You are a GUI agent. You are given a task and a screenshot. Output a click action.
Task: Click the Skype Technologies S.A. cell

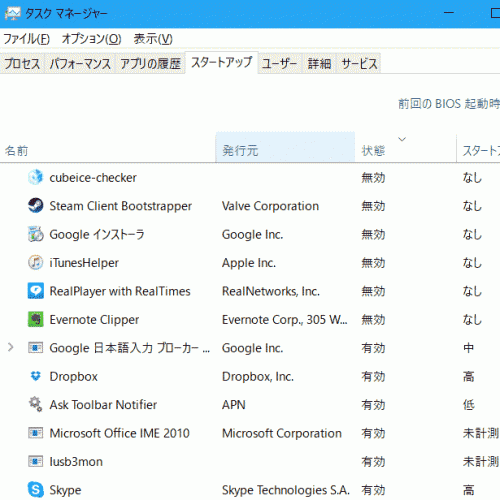pyautogui.click(x=286, y=490)
